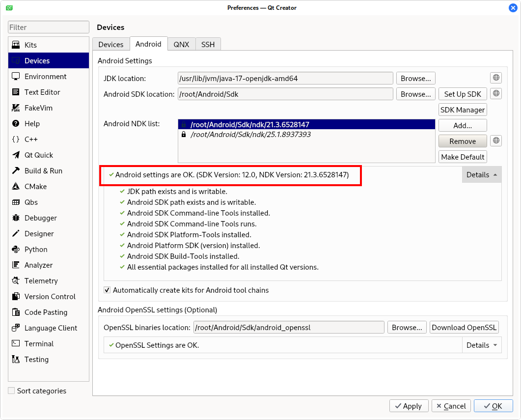Screen dimensions: 521x420
Task: Switch to the SSH tab
Action: [208, 44]
